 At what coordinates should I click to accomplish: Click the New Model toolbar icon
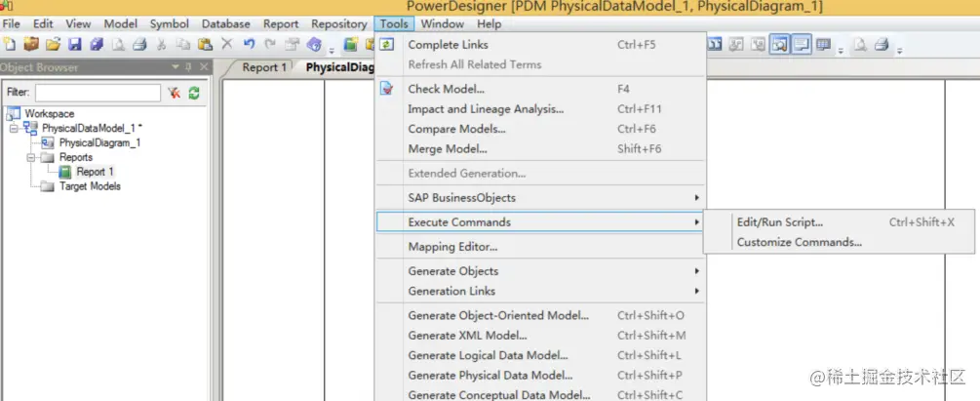point(10,44)
